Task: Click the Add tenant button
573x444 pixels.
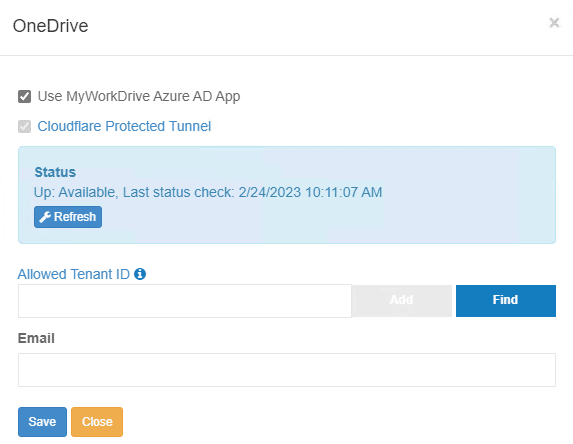Action: click(x=402, y=300)
